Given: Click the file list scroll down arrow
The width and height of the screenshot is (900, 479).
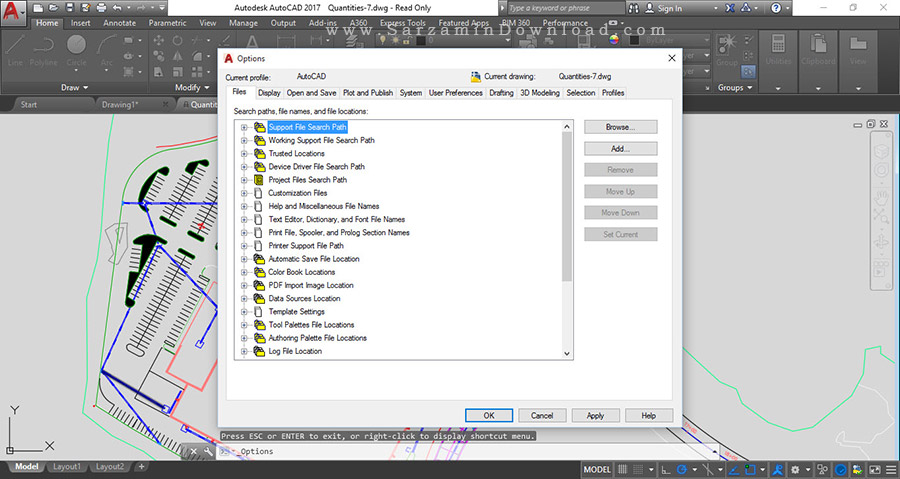Looking at the screenshot, I should click(x=567, y=354).
